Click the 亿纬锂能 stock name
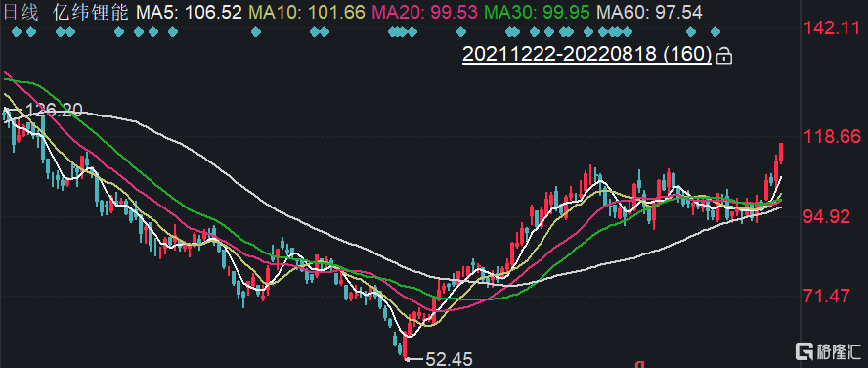This screenshot has width=868, height=368. pyautogui.click(x=90, y=12)
